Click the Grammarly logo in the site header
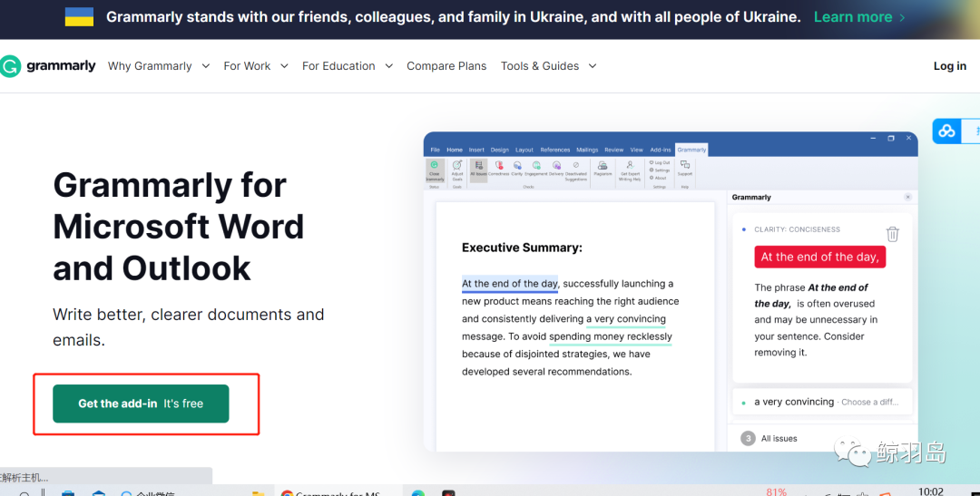This screenshot has height=496, width=980. 47,65
